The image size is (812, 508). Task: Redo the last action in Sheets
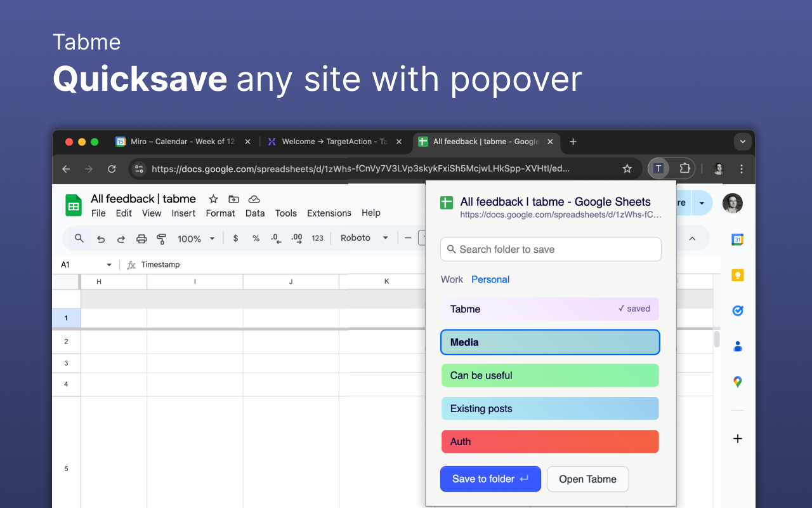[x=121, y=239]
